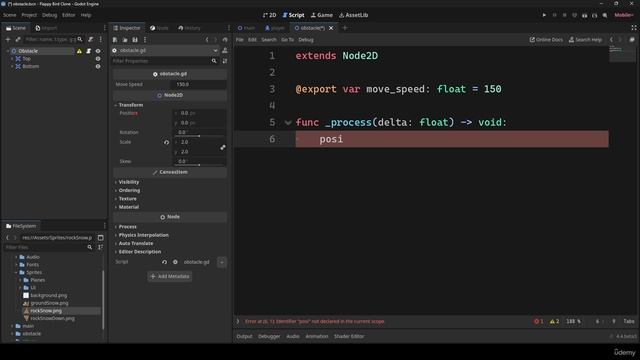640x360 pixels.
Task: Open movie maker mode icon
Action: coord(604,15)
